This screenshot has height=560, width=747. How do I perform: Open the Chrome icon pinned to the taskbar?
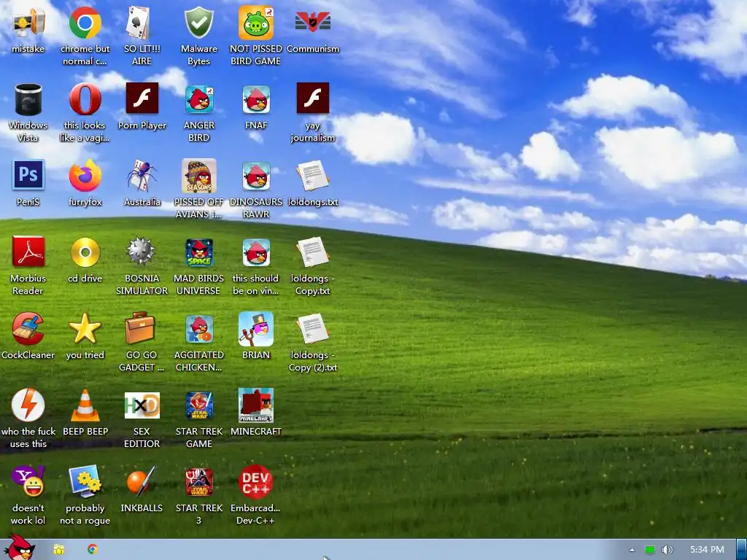pyautogui.click(x=93, y=549)
